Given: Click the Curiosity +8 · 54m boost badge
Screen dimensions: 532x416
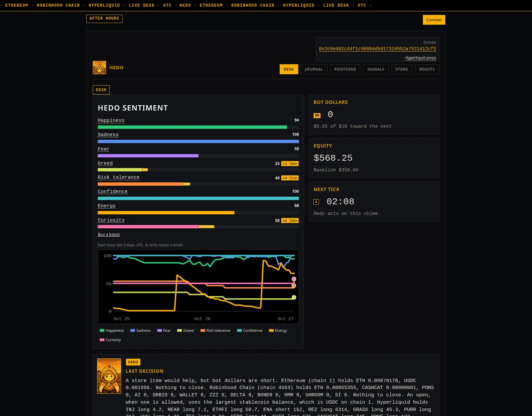Looking at the screenshot, I should tap(290, 221).
